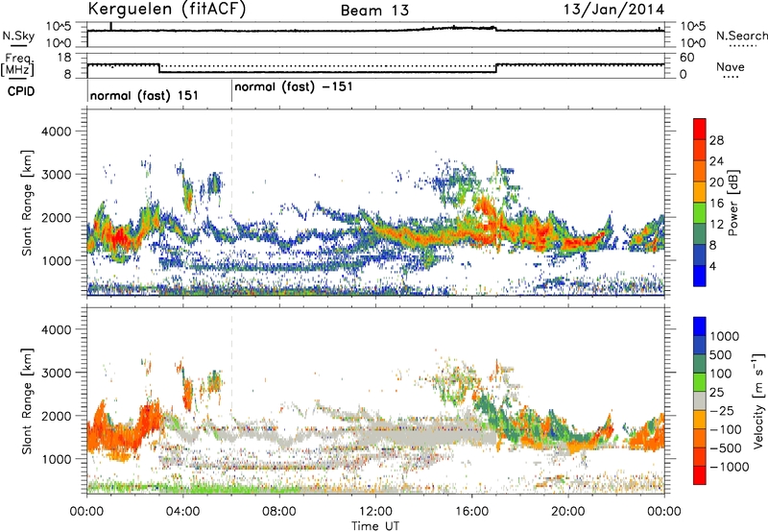Click the 'Beam 13' label
Screen dimensions: 768x532
pos(374,11)
